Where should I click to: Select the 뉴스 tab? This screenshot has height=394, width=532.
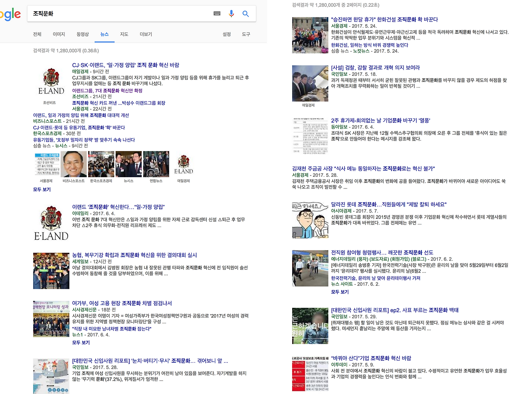tap(104, 34)
